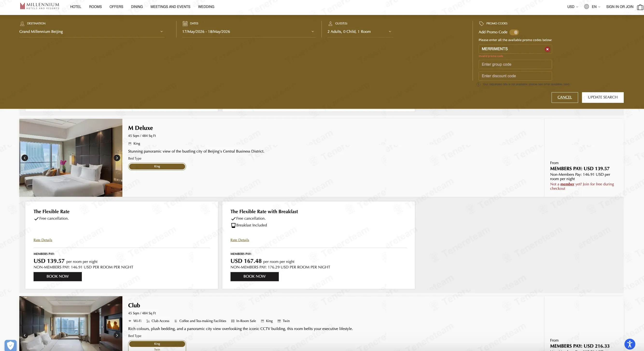Show previous Club room photo

click(25, 335)
